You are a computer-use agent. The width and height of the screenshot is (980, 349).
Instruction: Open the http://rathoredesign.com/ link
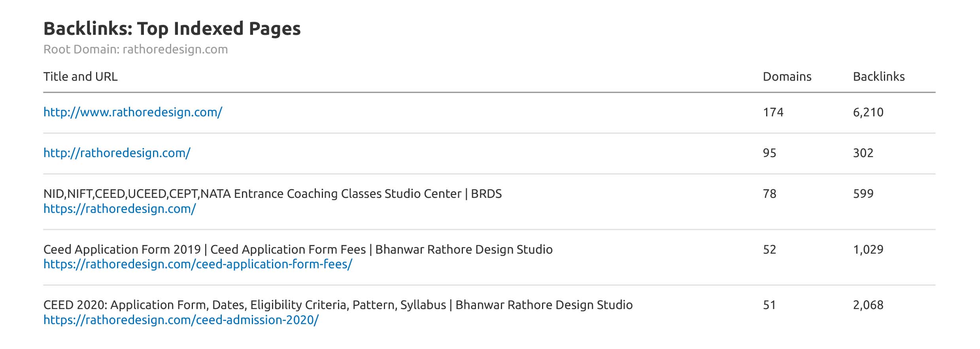pos(117,153)
